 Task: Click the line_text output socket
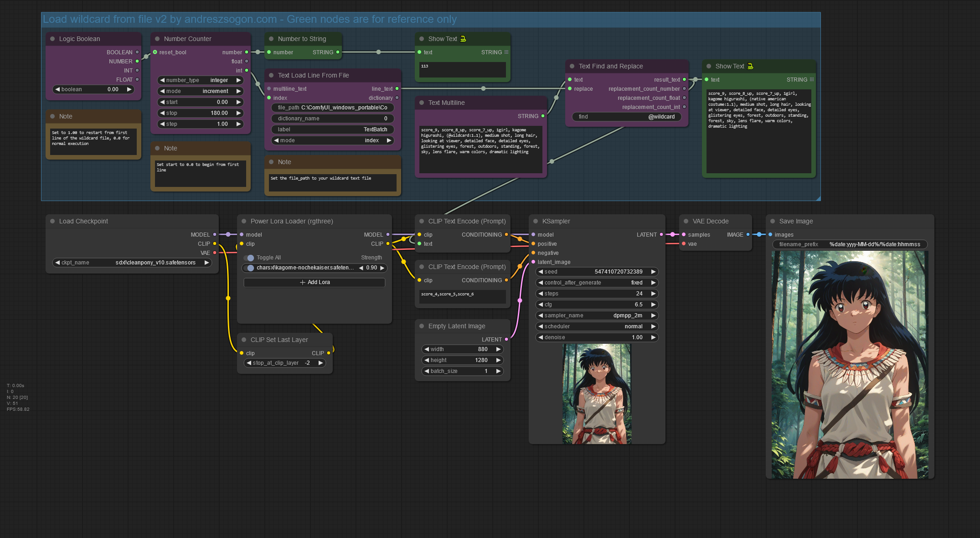pyautogui.click(x=397, y=89)
